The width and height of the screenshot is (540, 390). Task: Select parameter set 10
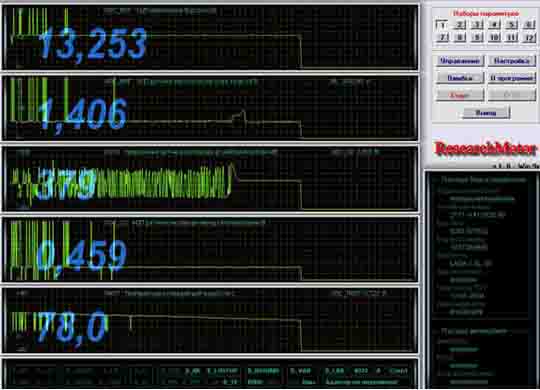click(494, 37)
